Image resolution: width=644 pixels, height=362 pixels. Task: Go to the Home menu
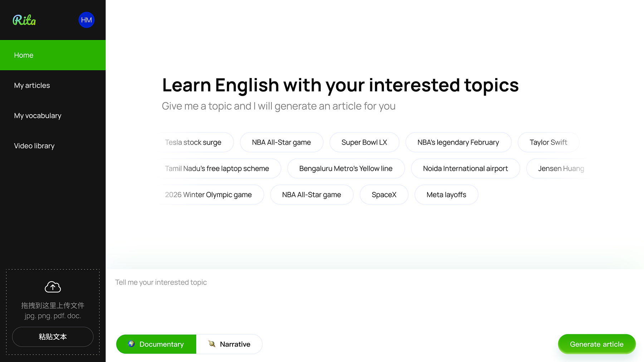pos(53,55)
